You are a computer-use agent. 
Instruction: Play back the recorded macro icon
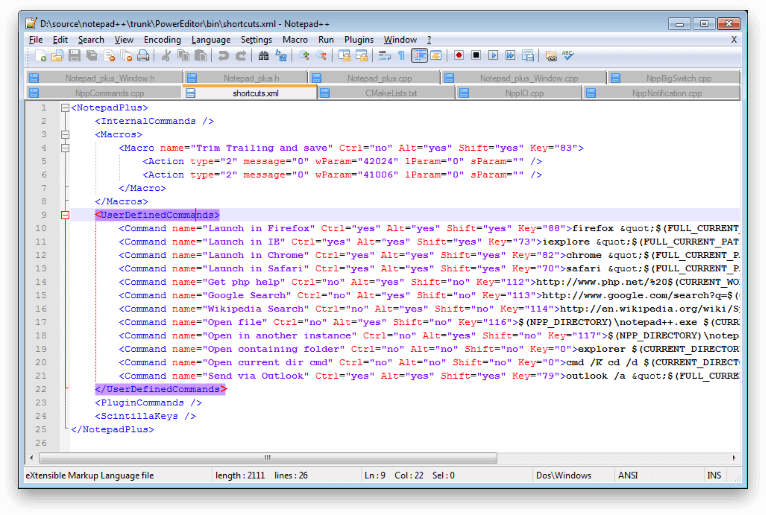[493, 55]
